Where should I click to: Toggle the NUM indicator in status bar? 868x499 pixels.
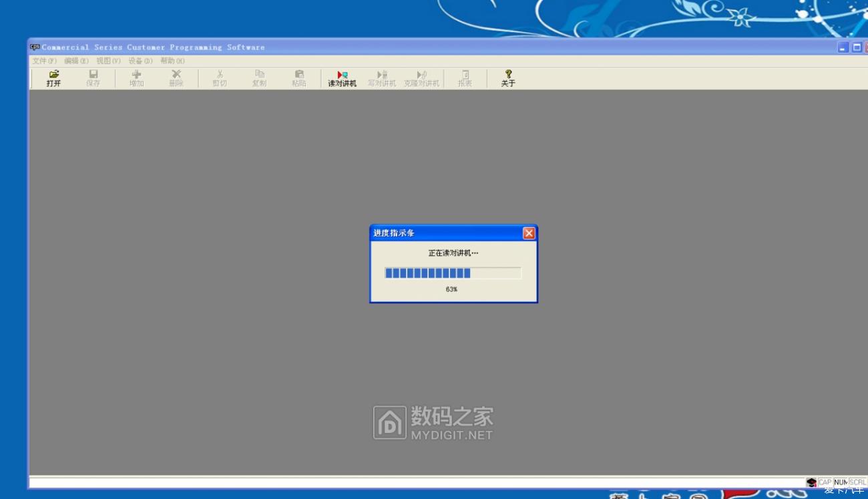click(x=841, y=482)
